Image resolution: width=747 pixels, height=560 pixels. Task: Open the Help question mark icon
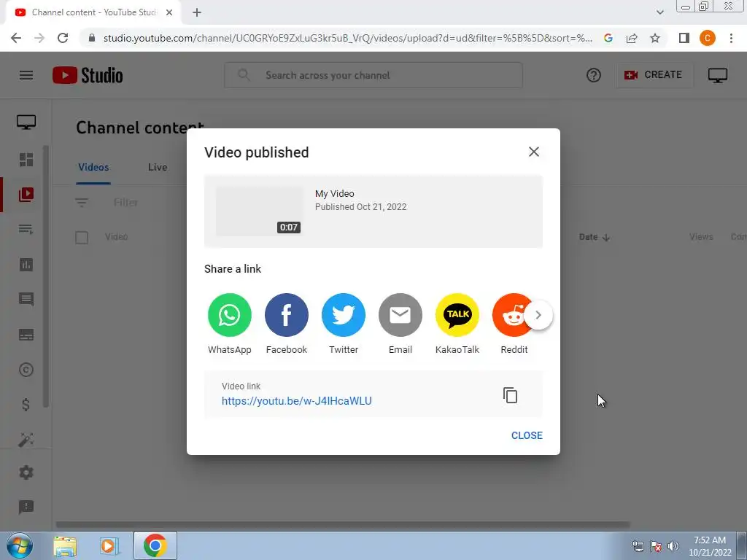(594, 75)
